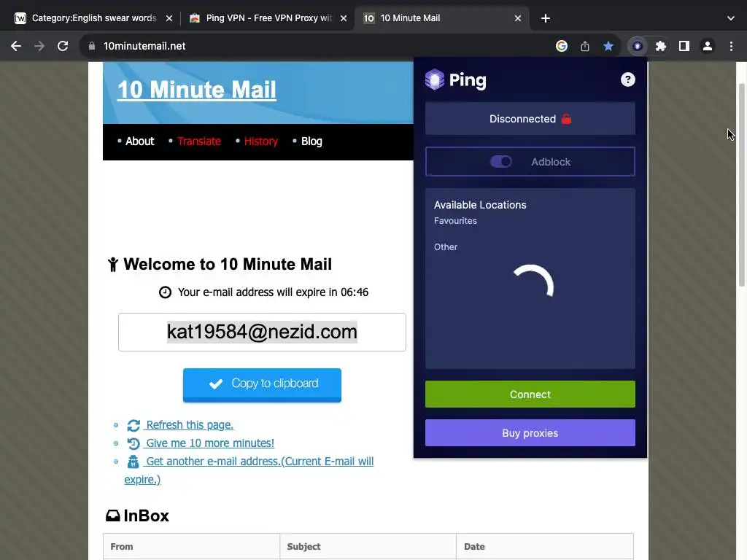Click the clock-history icon beside 10 more minutes
This screenshot has width=747, height=560.
pos(133,443)
